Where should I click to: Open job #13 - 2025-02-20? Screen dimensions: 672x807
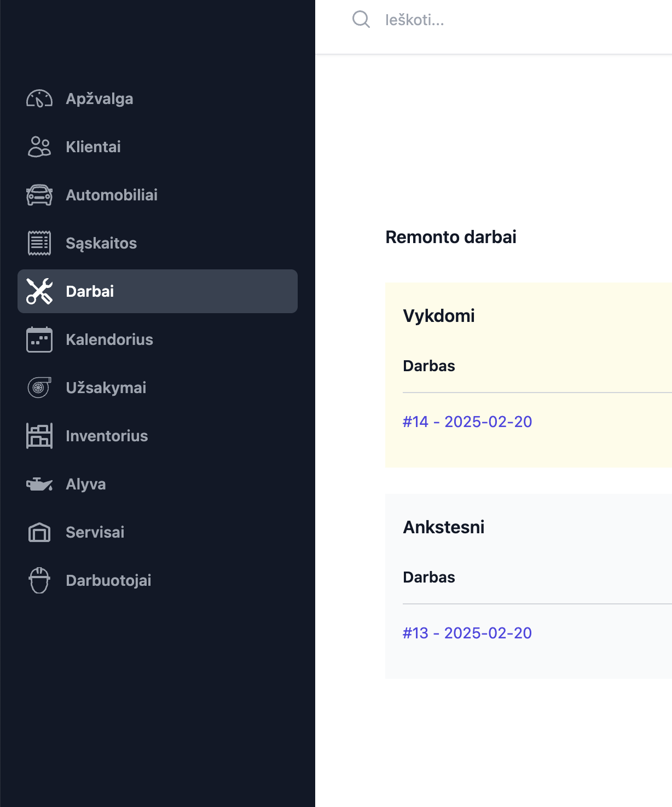pyautogui.click(x=467, y=633)
